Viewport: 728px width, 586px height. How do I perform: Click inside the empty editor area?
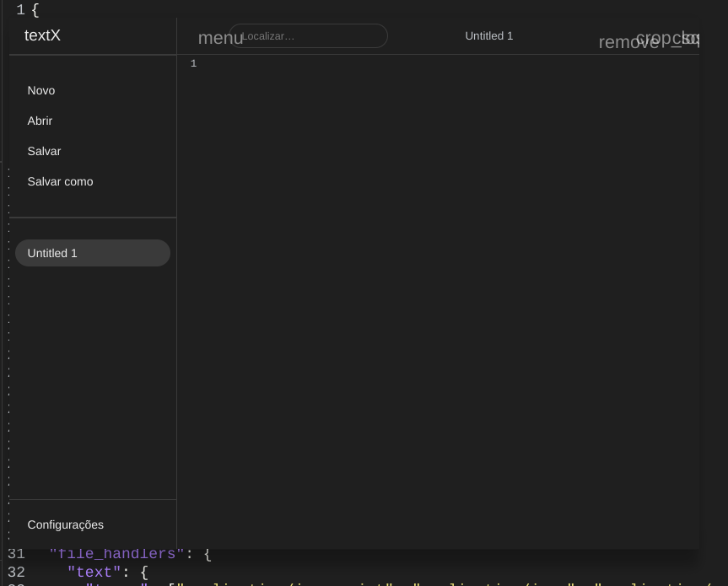pyautogui.click(x=422, y=253)
